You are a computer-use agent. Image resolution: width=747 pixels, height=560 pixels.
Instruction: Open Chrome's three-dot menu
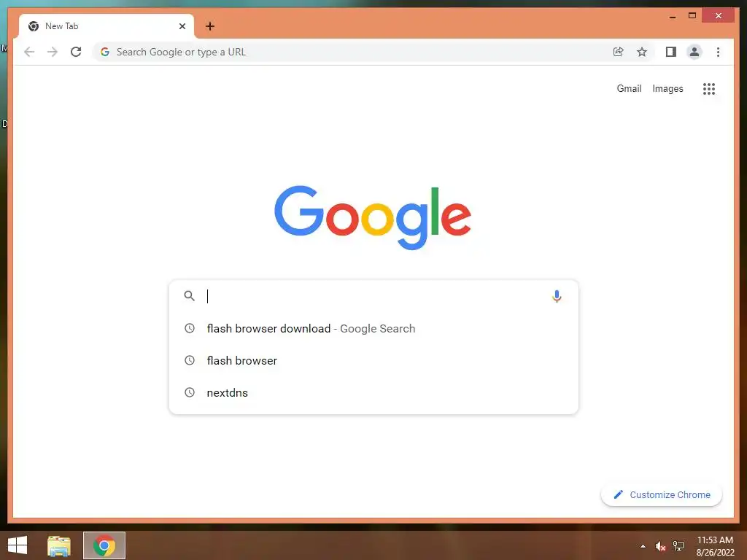(718, 52)
